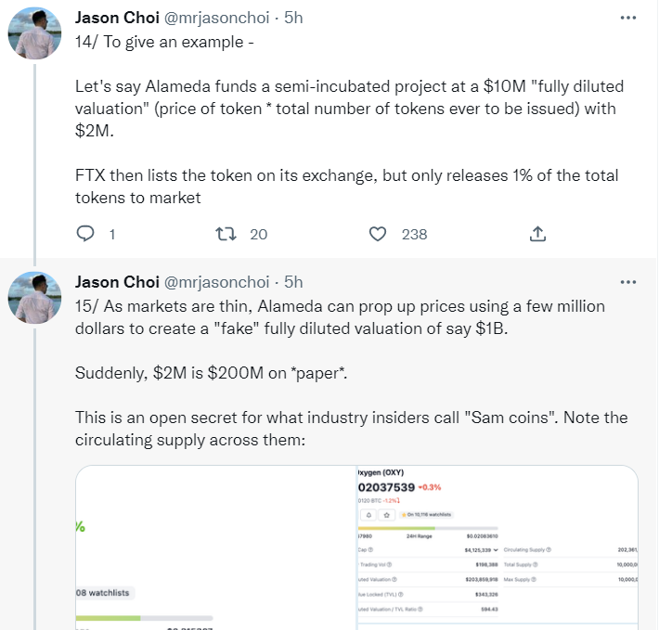
Task: Open Jason Choi name on 14/ tweet
Action: tap(117, 18)
